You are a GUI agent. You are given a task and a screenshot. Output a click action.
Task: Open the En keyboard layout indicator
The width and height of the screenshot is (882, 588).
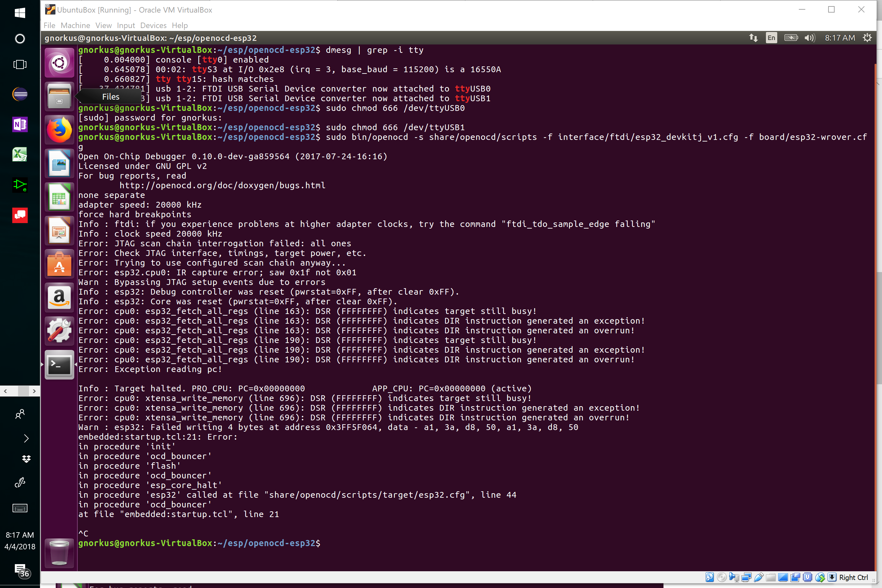[x=771, y=38]
